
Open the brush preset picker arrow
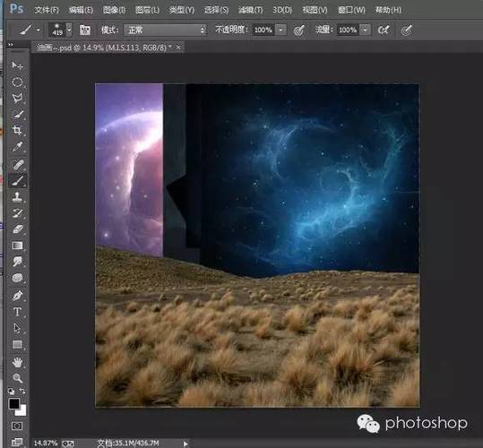pyautogui.click(x=69, y=30)
